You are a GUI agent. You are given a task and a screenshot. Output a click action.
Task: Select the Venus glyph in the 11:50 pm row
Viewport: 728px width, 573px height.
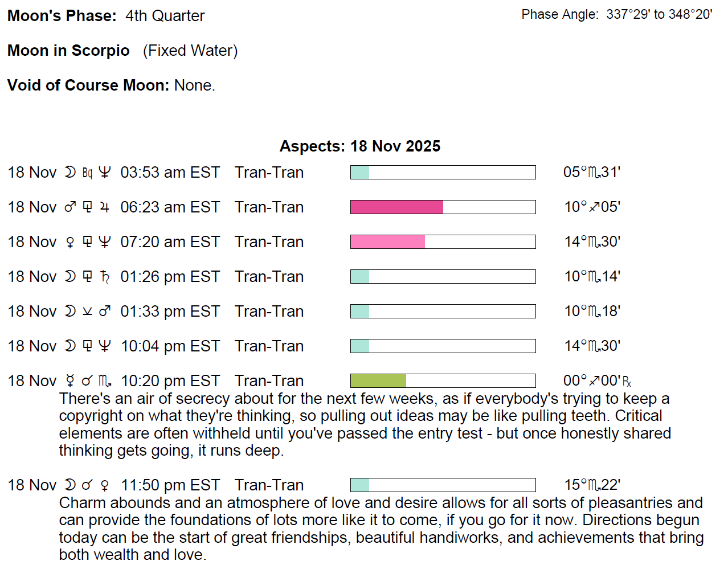pos(104,485)
